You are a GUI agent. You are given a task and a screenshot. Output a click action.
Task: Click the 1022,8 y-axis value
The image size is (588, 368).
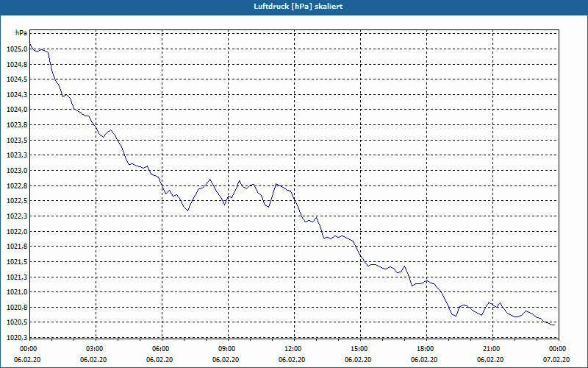click(17, 186)
